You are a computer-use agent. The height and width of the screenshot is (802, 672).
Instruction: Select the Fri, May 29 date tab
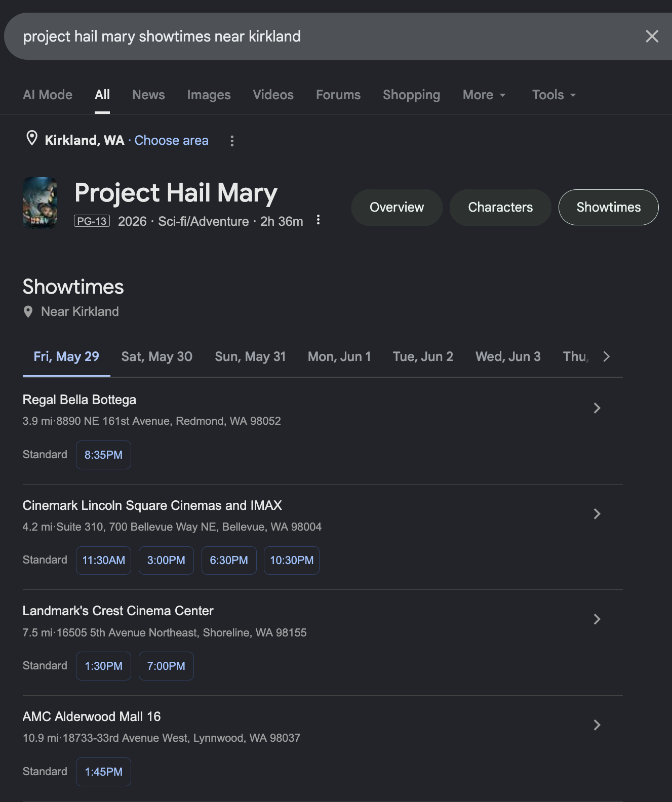(x=66, y=356)
